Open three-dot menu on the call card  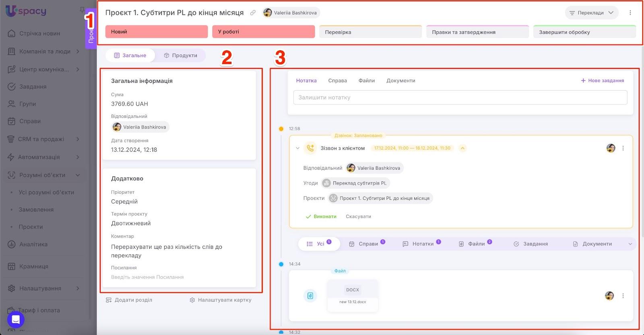623,148
